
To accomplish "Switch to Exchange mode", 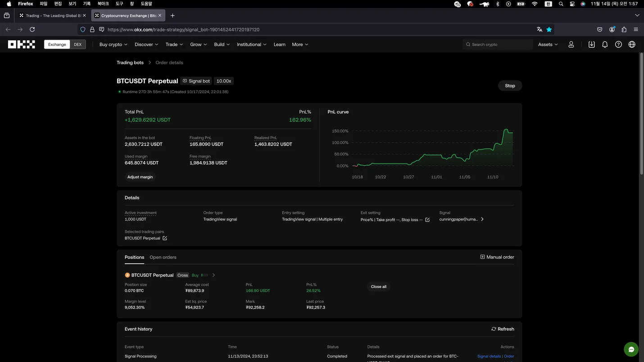I will pyautogui.click(x=57, y=45).
